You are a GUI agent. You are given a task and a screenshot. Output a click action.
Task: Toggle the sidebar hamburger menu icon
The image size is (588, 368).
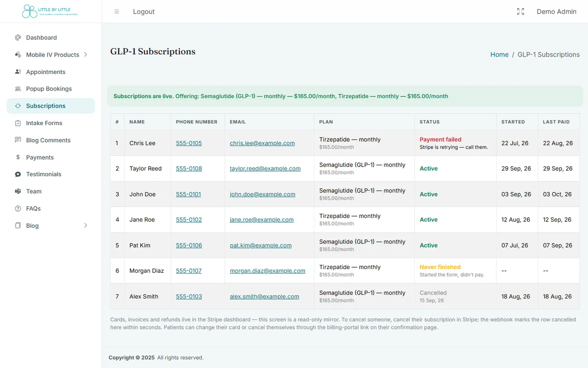point(117,11)
